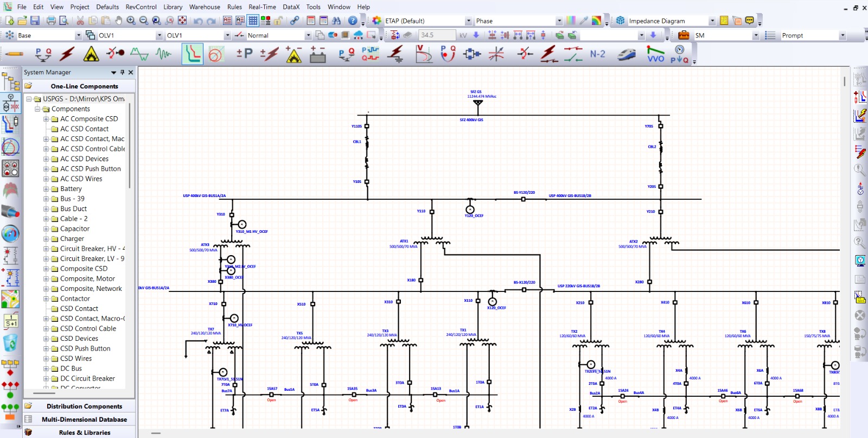The height and width of the screenshot is (438, 868).
Task: Open the theme color gradient swatch
Action: pos(571,21)
